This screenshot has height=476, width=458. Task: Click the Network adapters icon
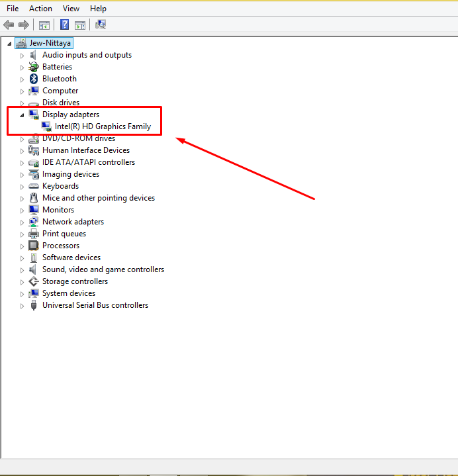pyautogui.click(x=33, y=222)
